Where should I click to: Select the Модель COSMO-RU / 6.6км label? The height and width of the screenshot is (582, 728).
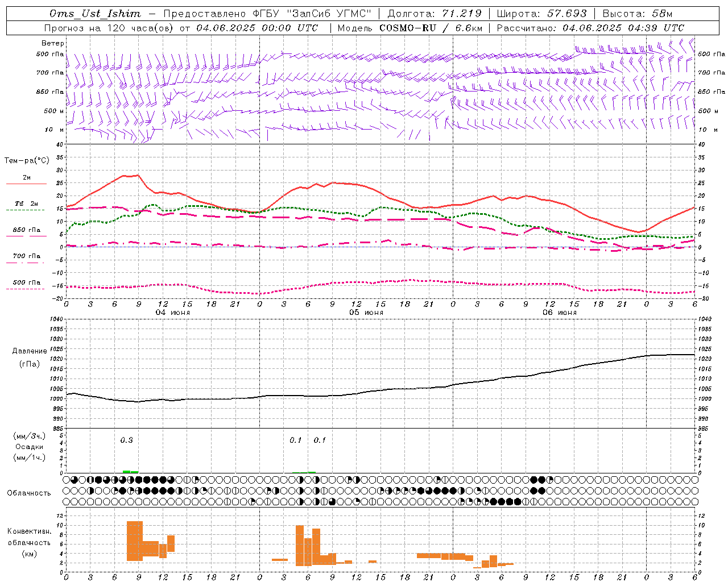(409, 28)
